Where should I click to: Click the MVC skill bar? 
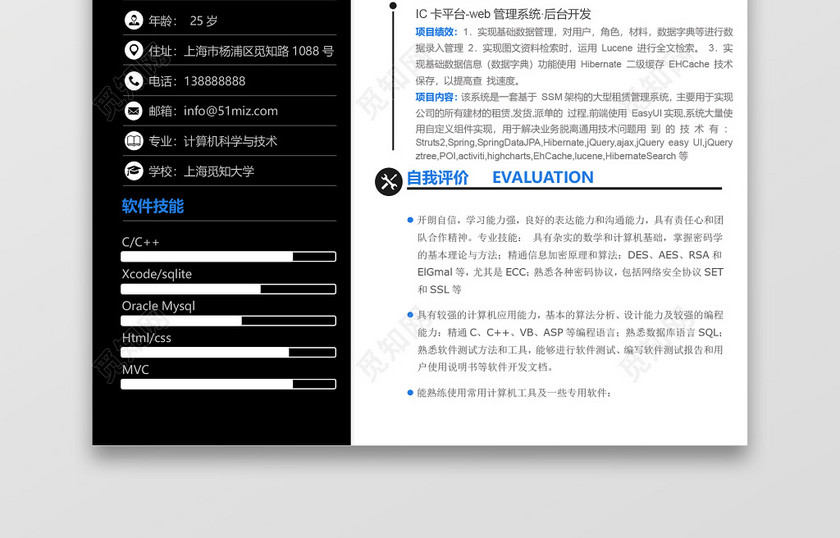click(x=228, y=384)
